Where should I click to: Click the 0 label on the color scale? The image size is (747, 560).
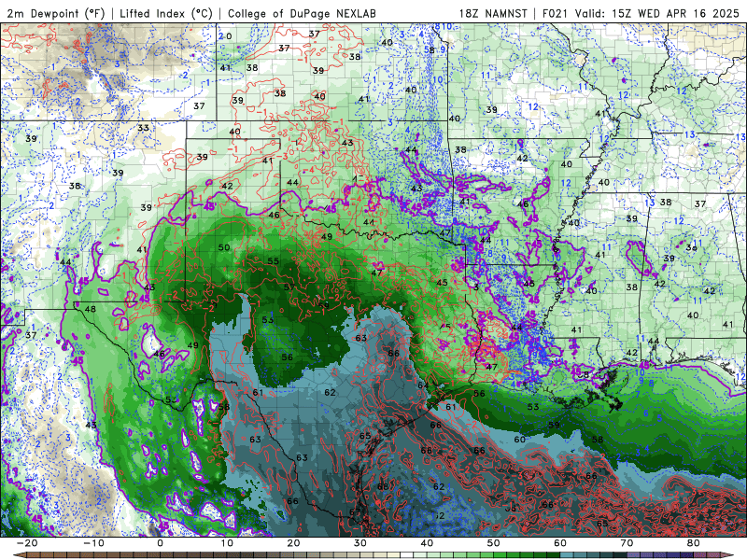(160, 543)
